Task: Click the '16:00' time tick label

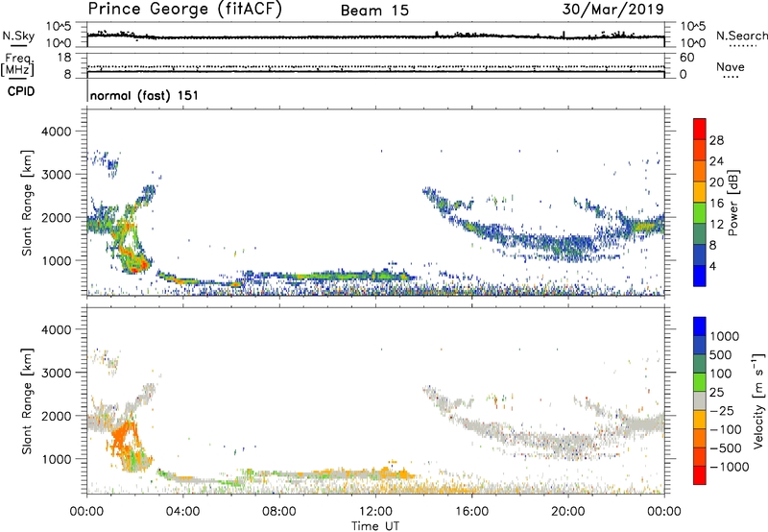Action: (471, 512)
